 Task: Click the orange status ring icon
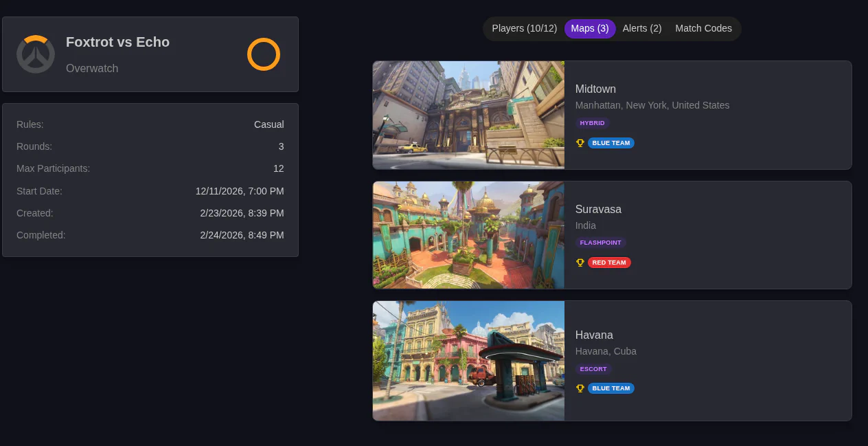coord(264,54)
